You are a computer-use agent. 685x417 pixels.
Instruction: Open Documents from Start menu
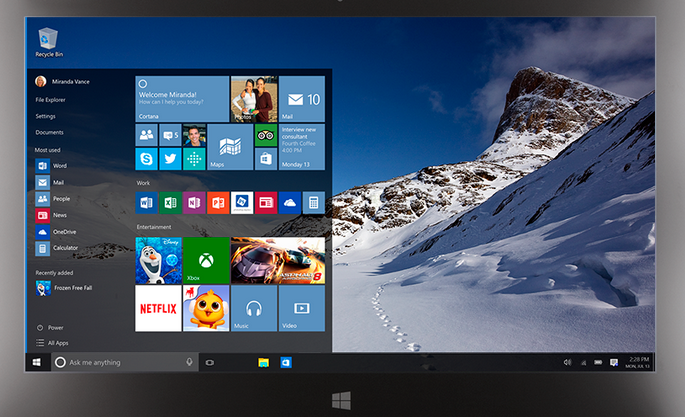[x=49, y=132]
